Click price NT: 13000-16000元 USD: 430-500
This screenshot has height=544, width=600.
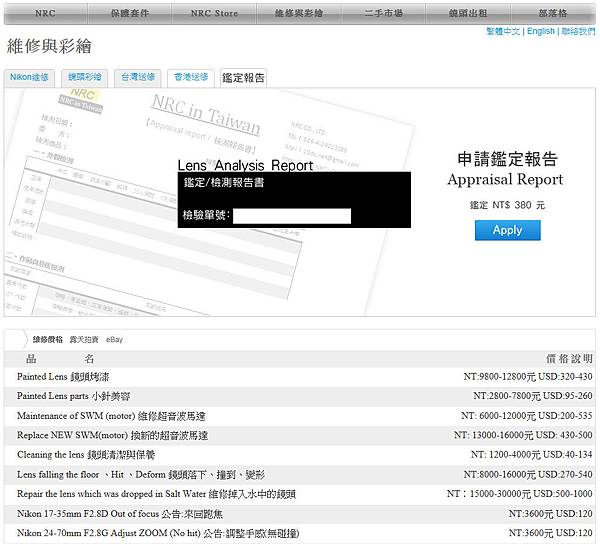point(523,435)
